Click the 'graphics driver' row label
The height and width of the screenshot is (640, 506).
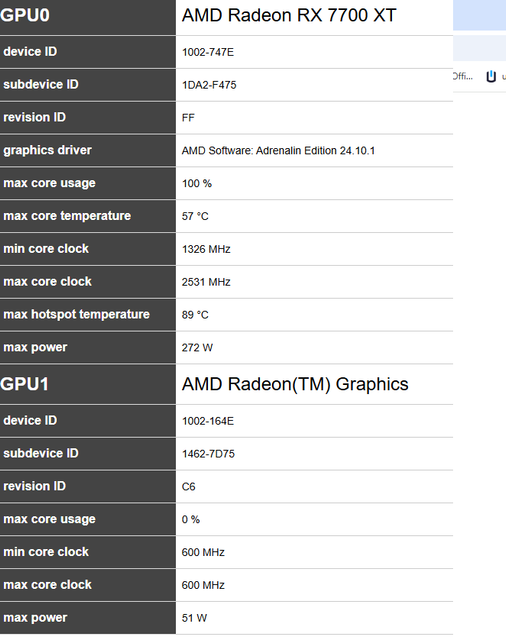point(47,150)
